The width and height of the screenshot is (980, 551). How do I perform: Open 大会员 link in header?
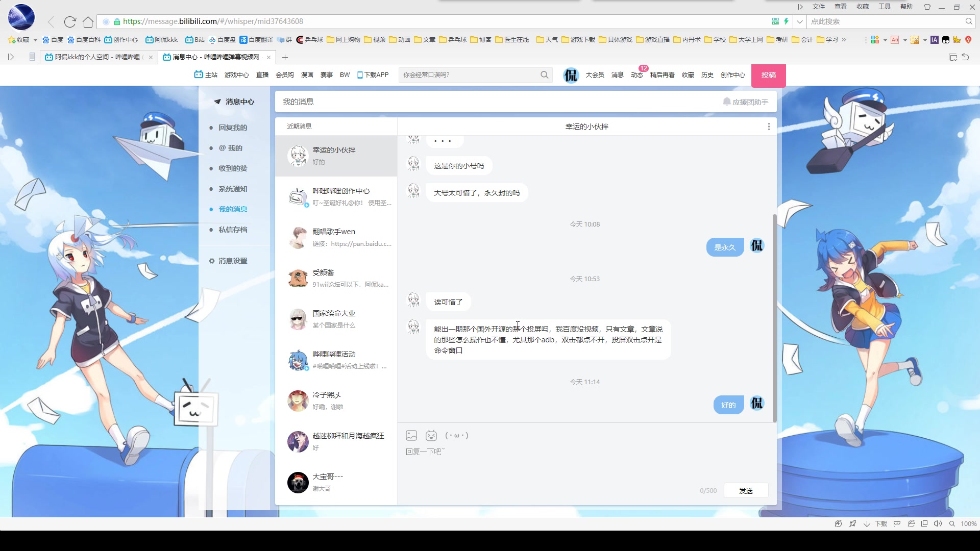coord(595,75)
